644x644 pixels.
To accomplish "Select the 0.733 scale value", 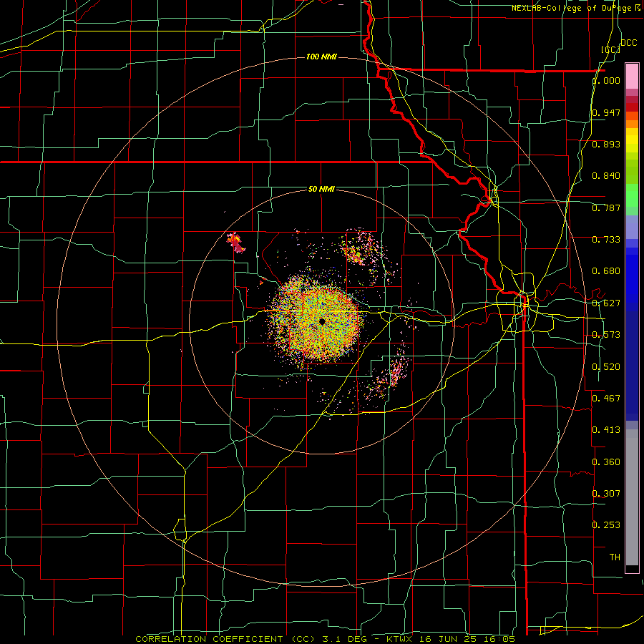I will 607,240.
